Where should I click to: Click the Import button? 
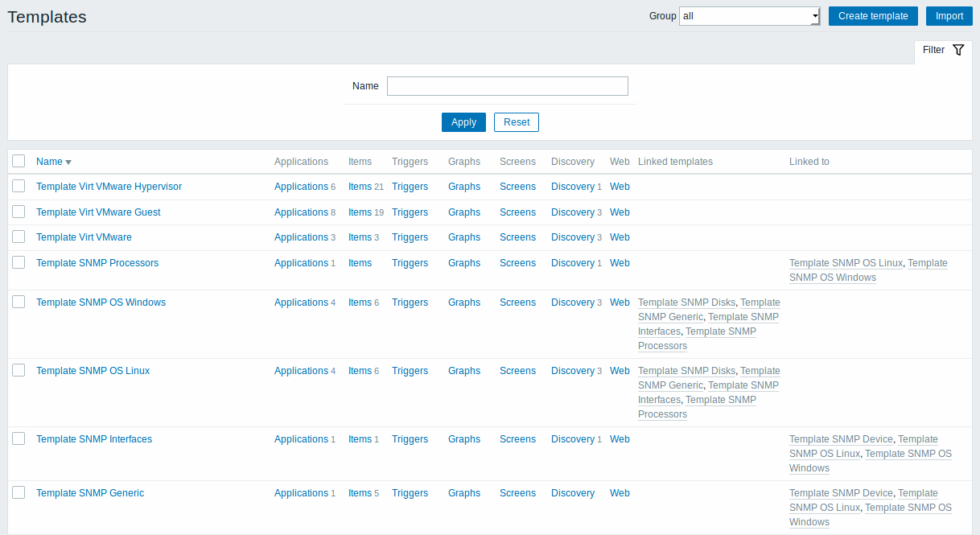point(949,16)
